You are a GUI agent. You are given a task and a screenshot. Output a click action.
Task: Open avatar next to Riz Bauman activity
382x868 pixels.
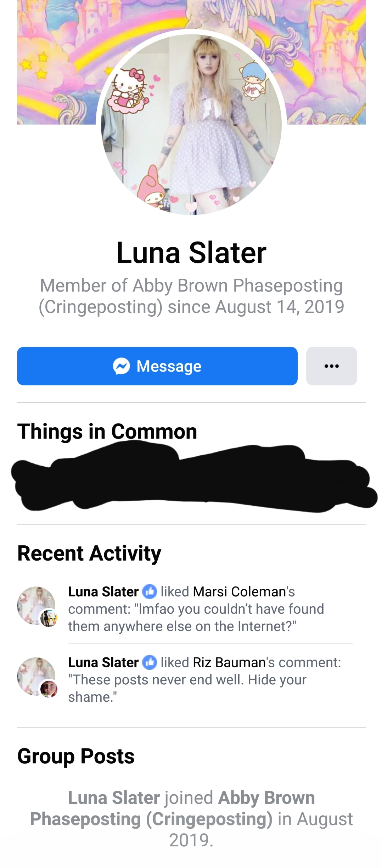(x=36, y=676)
